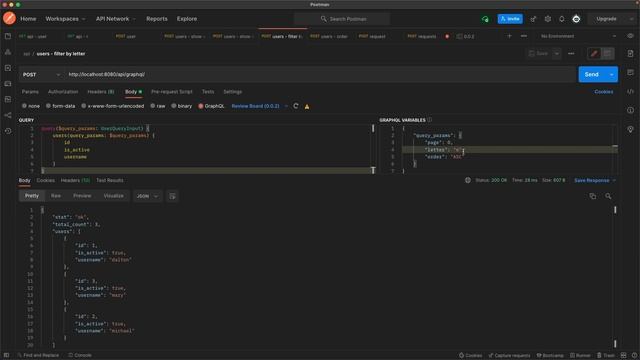640x360 pixels.
Task: Open the Review Board (0.0.2) schema dropdown
Action: point(259,106)
